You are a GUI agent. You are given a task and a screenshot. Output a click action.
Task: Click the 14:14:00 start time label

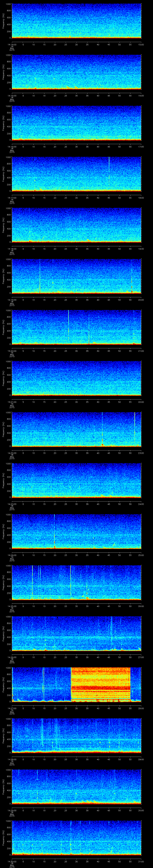pos(12,44)
